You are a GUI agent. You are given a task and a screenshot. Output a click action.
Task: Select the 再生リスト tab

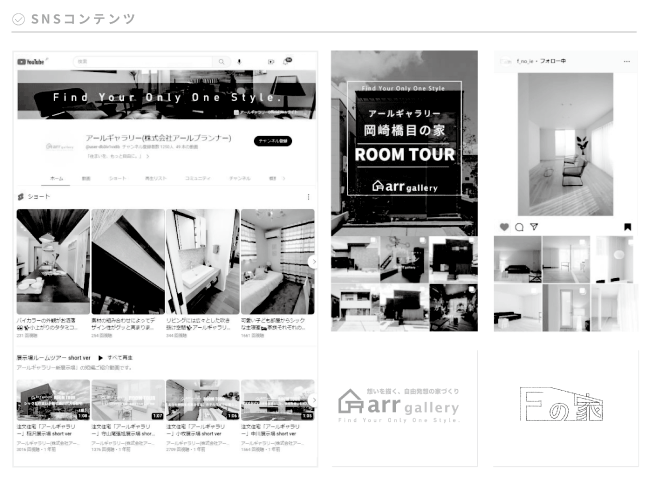click(155, 179)
